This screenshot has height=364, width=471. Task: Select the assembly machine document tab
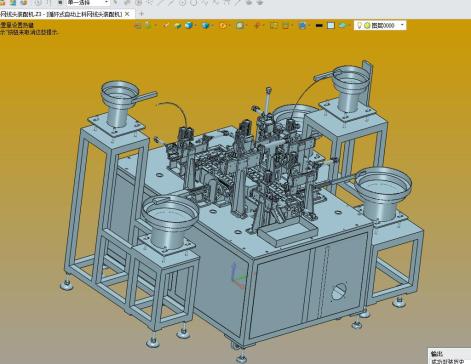pos(62,14)
